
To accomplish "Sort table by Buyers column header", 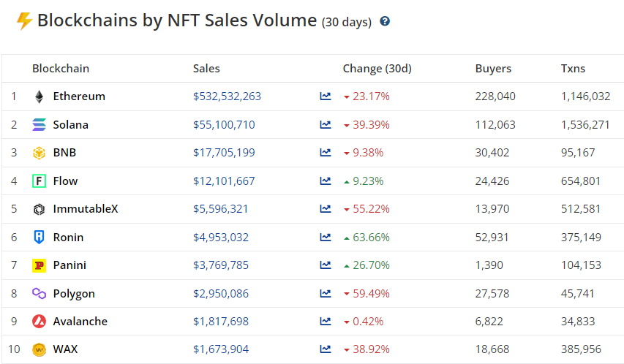I will click(x=493, y=69).
